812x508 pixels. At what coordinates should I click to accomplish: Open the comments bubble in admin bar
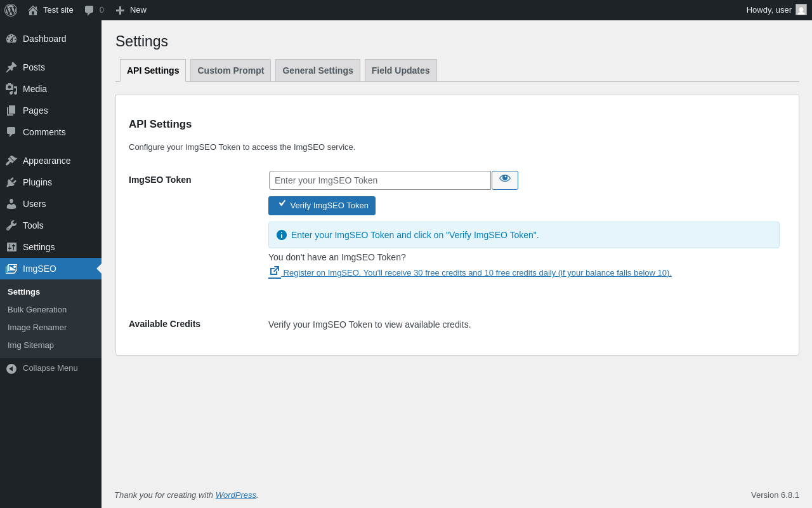point(89,10)
